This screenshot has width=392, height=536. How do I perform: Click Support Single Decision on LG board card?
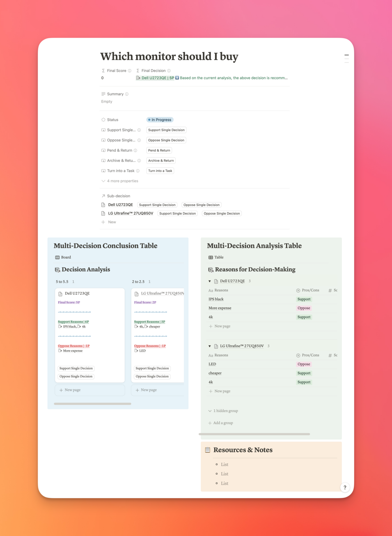click(152, 368)
